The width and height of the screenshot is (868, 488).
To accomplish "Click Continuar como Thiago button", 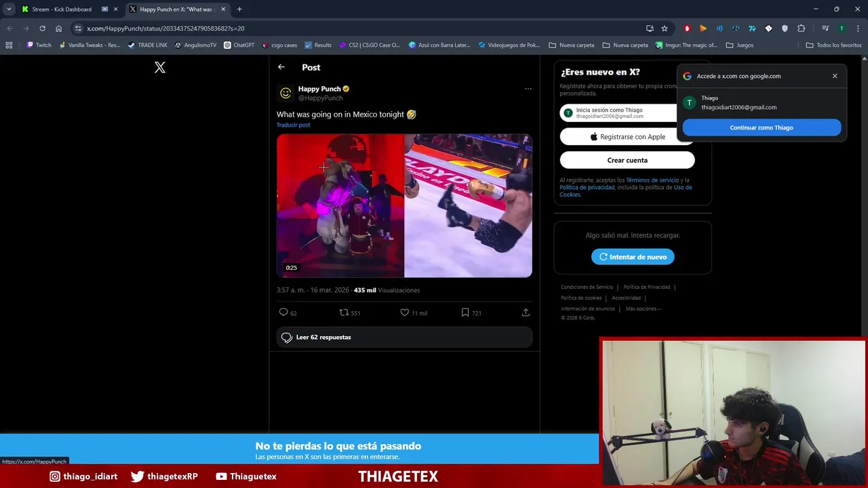I will click(762, 127).
